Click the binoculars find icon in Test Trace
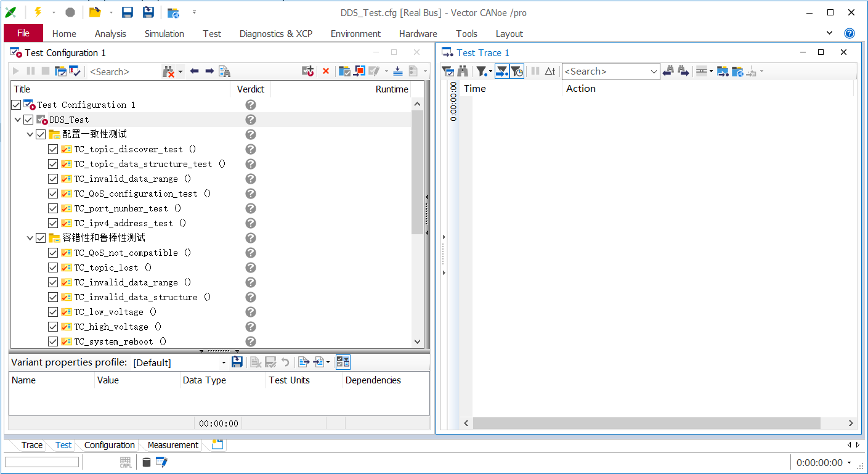 coord(463,72)
